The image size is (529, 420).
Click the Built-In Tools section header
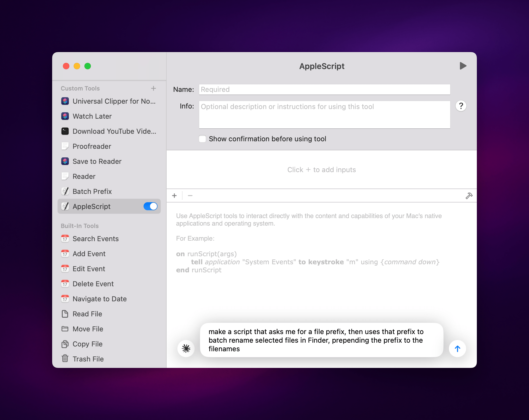80,226
